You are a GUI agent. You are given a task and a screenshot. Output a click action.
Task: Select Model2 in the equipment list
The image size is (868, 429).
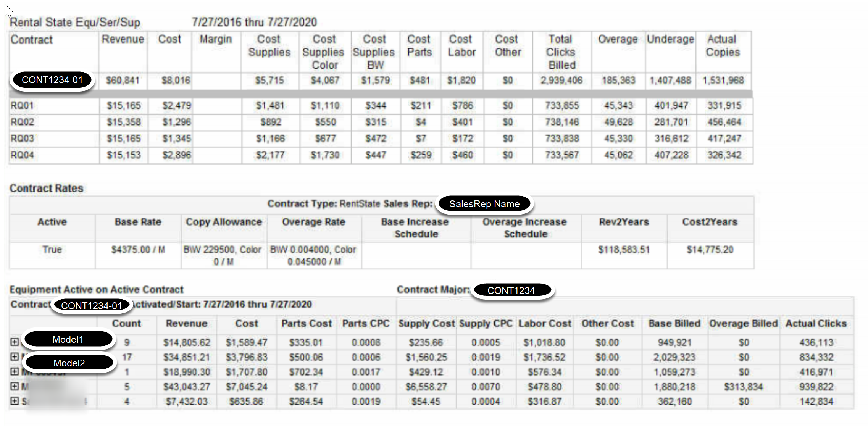point(69,363)
